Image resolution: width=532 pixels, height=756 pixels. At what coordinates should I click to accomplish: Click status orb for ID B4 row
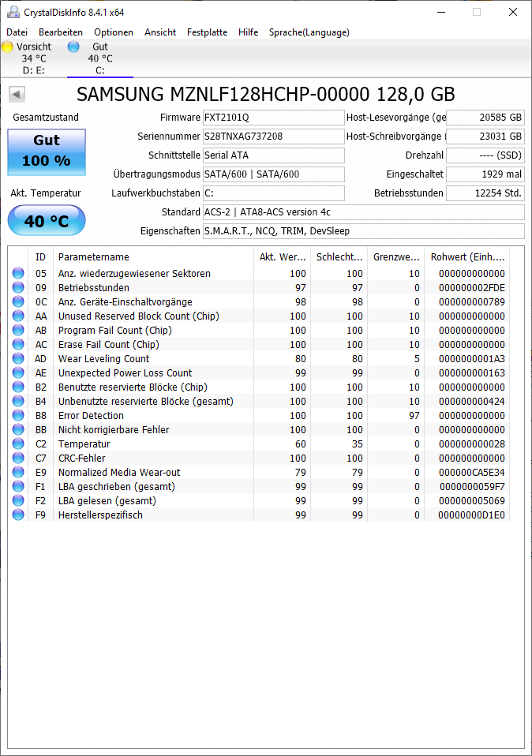click(18, 402)
